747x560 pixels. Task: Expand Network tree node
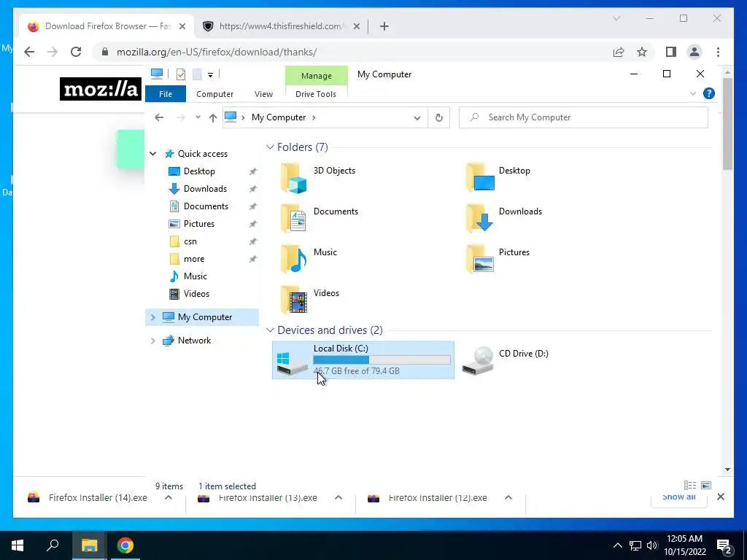coord(153,341)
